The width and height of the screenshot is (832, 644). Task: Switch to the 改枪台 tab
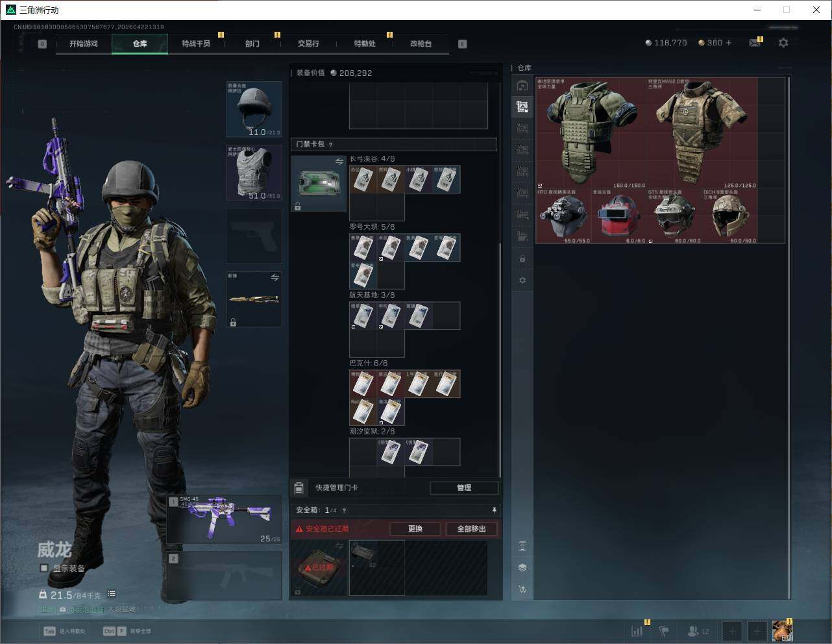tap(421, 43)
